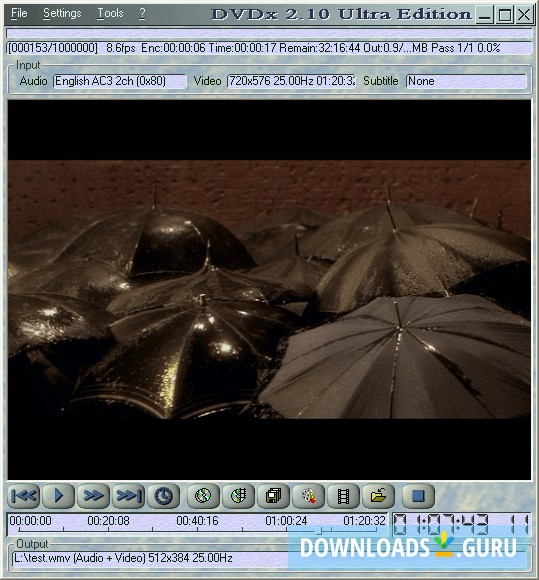
Task: Click the Subtitle field showing 'None'
Action: coord(466,81)
